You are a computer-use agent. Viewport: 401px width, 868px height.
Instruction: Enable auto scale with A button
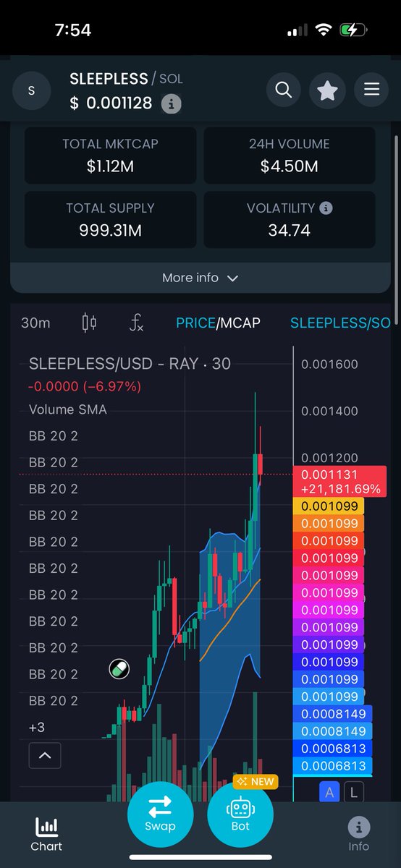330,792
